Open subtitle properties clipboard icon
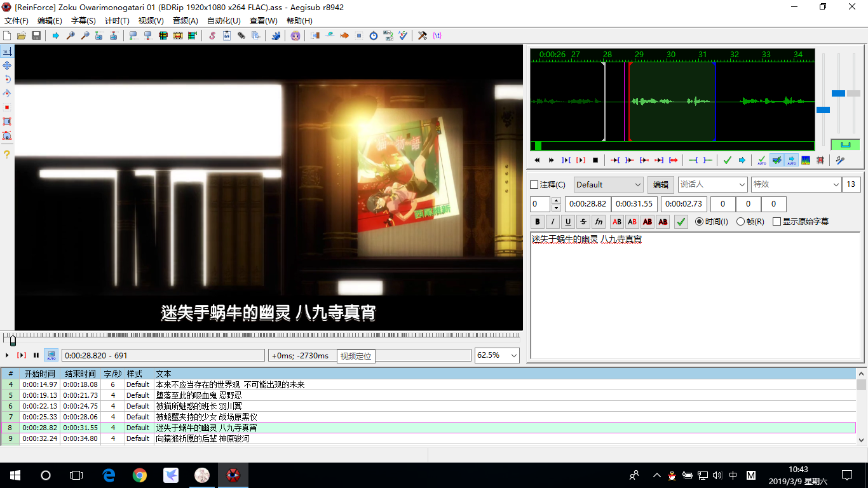Screen dimensions: 868x488 pyautogui.click(x=227, y=36)
